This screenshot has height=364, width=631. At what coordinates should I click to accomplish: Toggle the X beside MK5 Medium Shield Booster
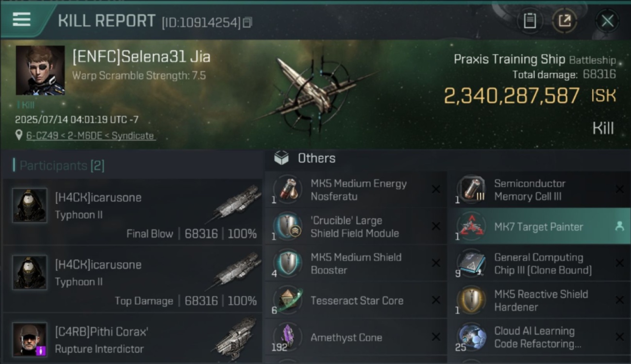436,263
